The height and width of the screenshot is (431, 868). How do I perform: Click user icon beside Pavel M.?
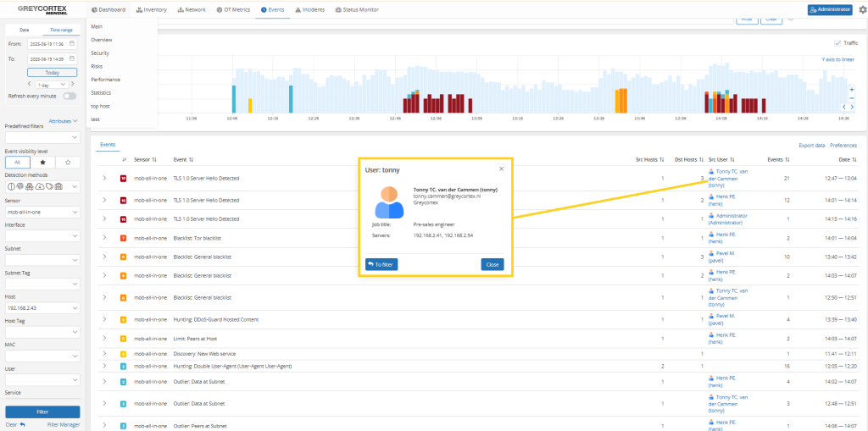(x=710, y=252)
